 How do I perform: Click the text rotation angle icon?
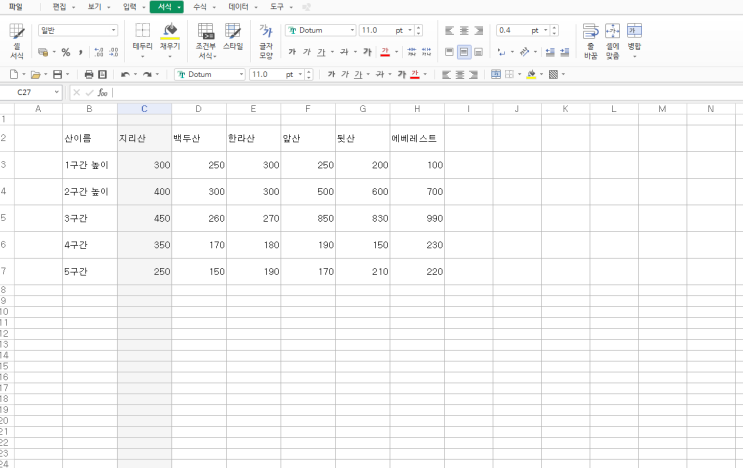pos(524,52)
